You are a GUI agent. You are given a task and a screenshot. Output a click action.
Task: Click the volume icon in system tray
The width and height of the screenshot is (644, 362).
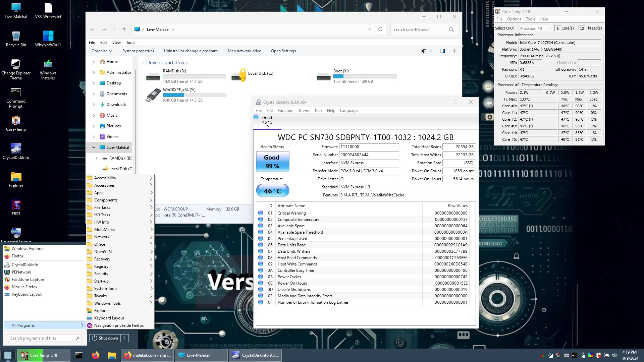pos(614,355)
